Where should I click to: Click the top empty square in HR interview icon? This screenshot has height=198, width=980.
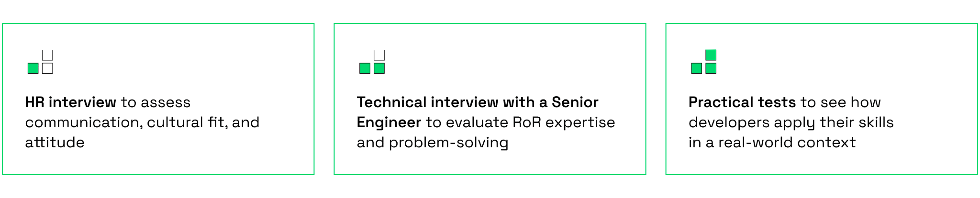pyautogui.click(x=47, y=55)
